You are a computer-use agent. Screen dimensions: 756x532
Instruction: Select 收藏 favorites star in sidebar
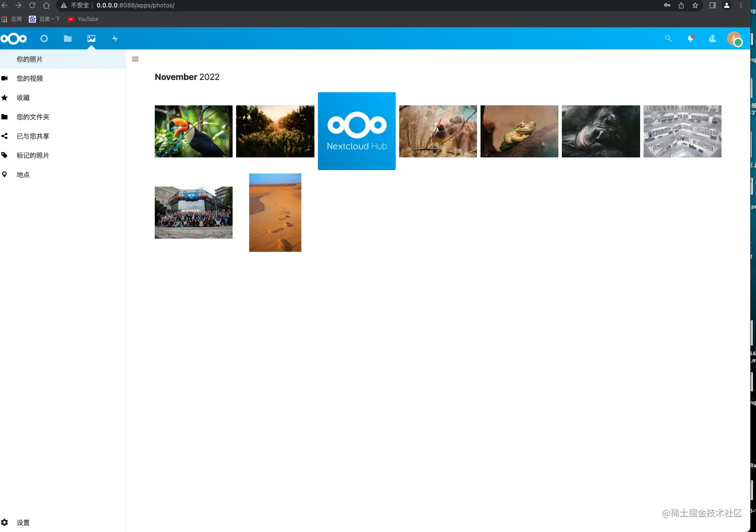click(23, 97)
